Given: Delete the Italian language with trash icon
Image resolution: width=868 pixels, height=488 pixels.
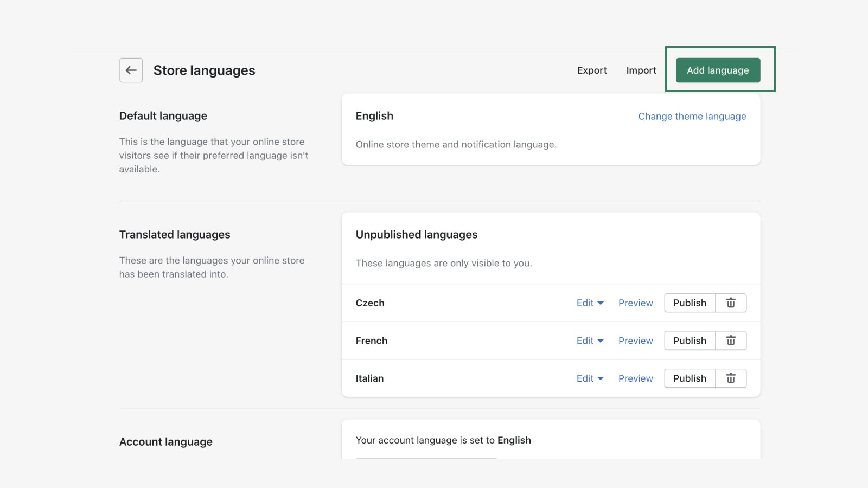Looking at the screenshot, I should click(731, 378).
